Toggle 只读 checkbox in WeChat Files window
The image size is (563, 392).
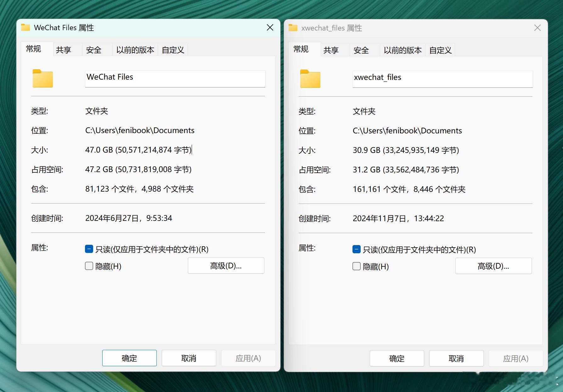coord(89,249)
